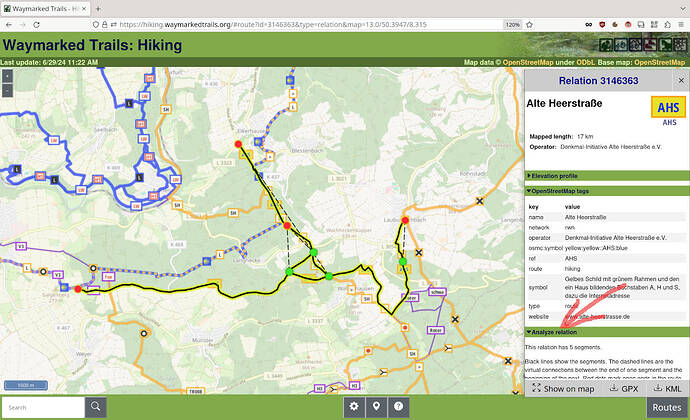
Task: Click the cookie extension icon
Action: point(615,25)
